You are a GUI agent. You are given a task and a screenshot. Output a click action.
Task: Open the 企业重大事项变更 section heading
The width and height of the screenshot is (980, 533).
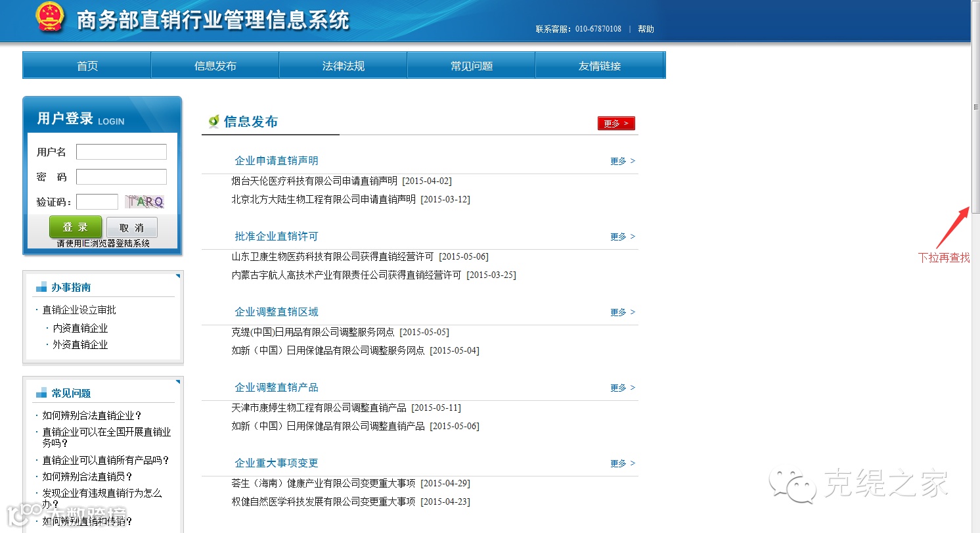click(277, 463)
